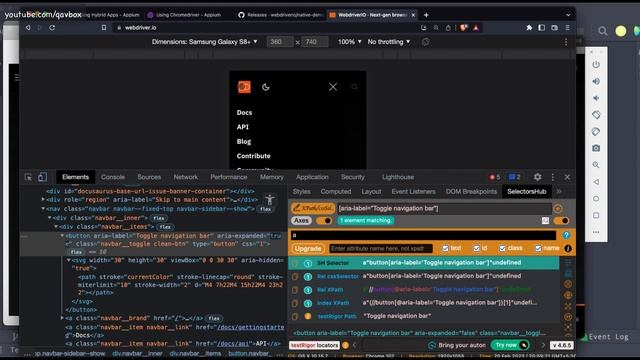640x360 pixels.
Task: Click the emulator overview square button
Action: tap(596, 215)
